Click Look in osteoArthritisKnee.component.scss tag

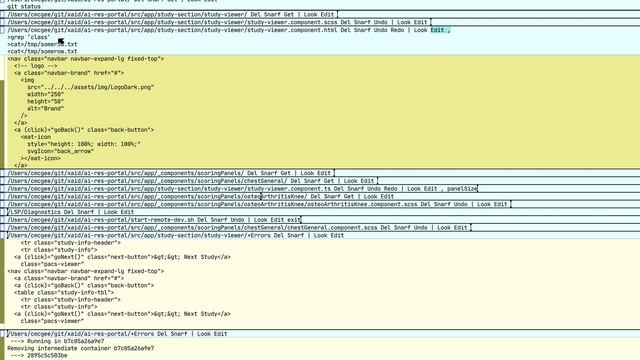tap(484, 204)
